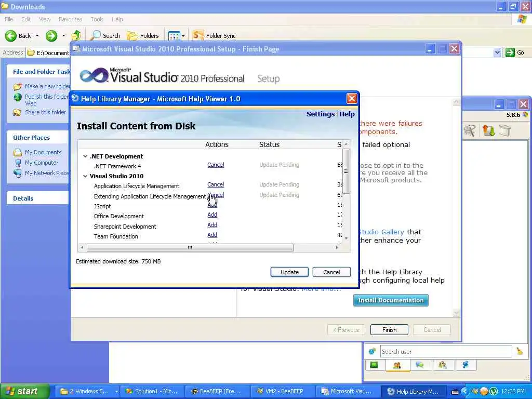Open the File menu
The image size is (532, 399).
(x=9, y=19)
